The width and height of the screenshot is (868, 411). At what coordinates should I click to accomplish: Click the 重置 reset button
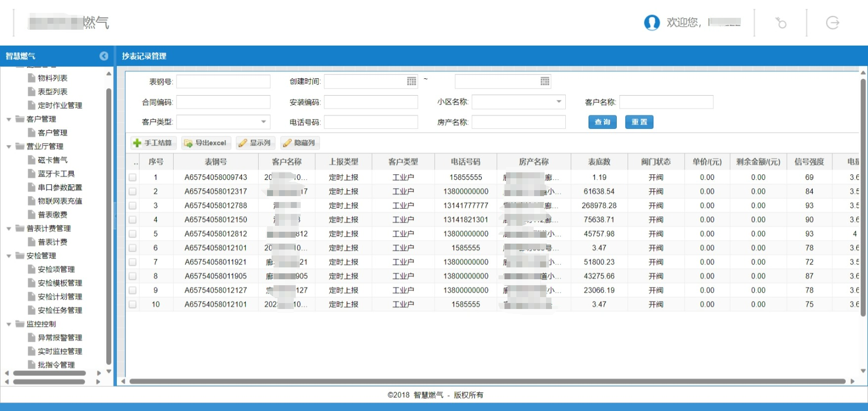pos(639,122)
